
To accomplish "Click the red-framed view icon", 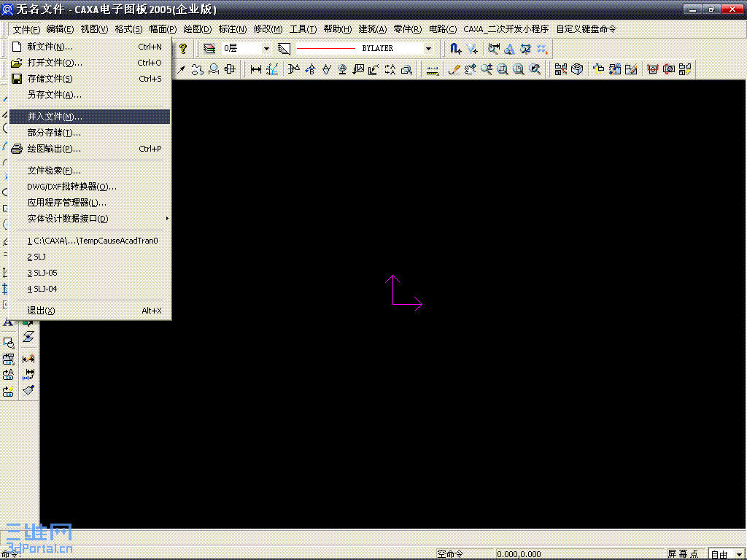I will (652, 69).
